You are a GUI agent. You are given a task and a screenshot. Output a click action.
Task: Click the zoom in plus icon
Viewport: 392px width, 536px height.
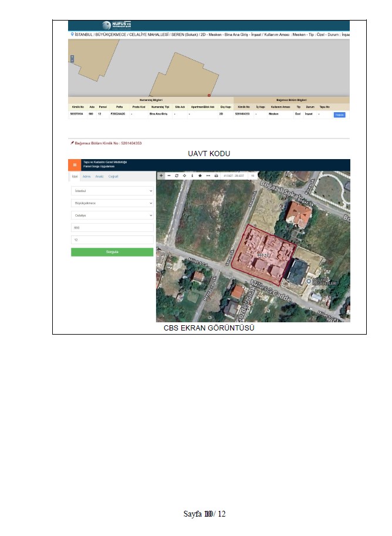coord(161,176)
